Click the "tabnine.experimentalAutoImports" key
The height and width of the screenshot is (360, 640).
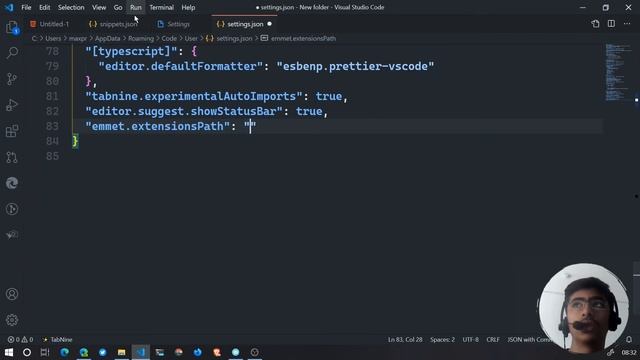click(x=194, y=96)
